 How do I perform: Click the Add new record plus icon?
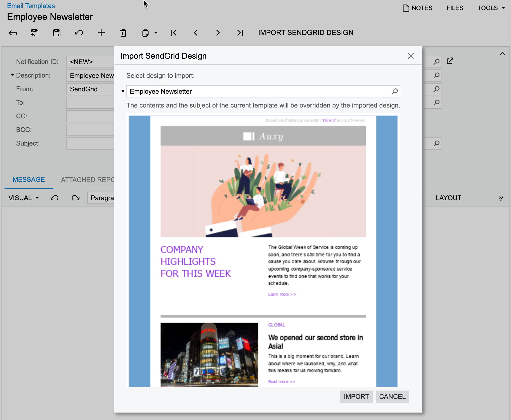click(x=101, y=33)
